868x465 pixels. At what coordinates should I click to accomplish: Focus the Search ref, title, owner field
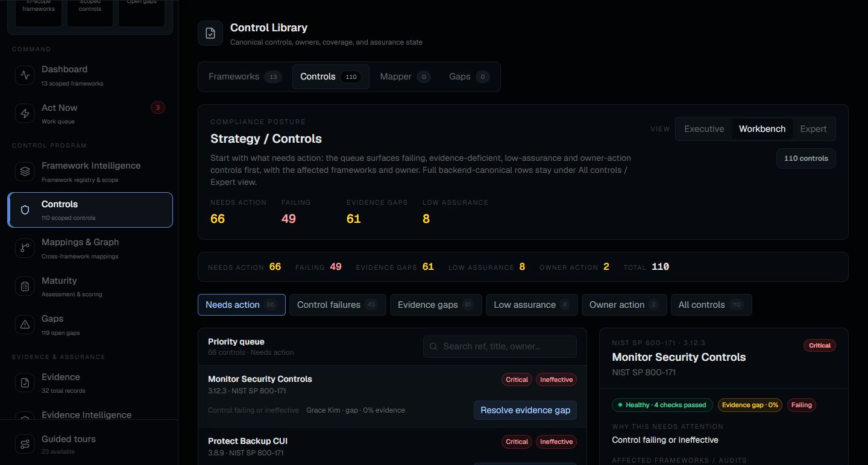[500, 346]
